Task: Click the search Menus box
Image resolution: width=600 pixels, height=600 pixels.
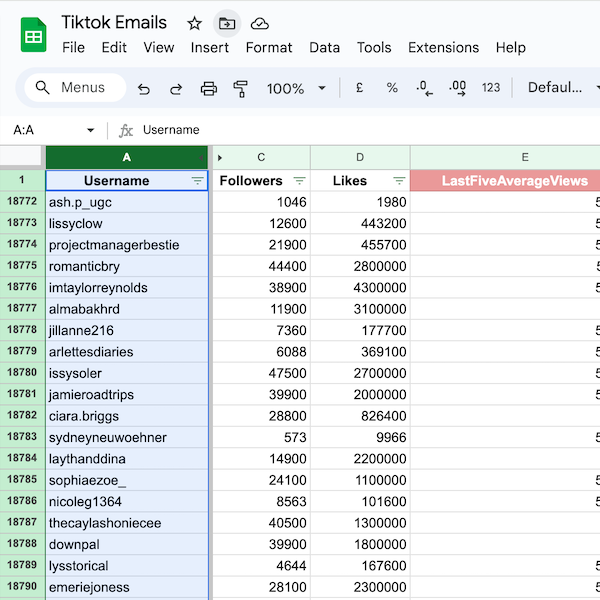Action: tap(75, 88)
